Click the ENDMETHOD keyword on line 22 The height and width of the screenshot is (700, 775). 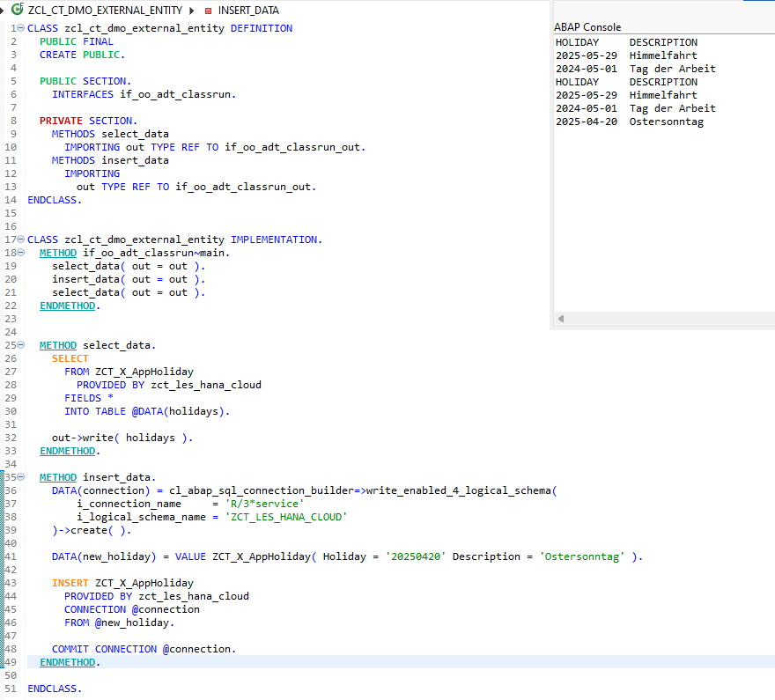click(x=68, y=306)
